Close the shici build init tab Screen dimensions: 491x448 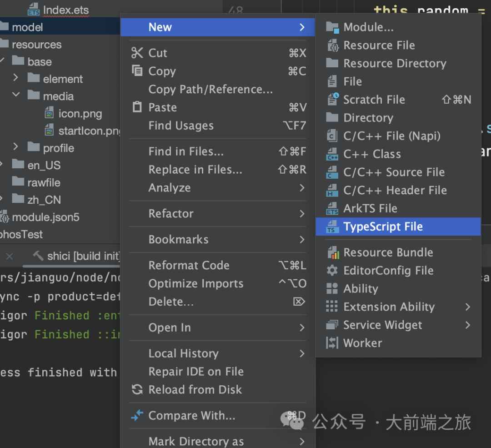10,257
